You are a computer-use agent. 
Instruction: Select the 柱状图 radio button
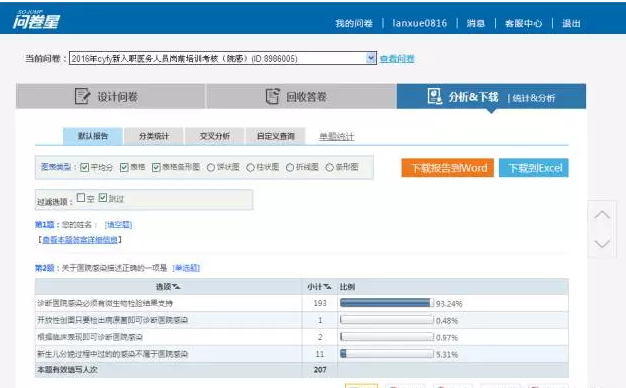(x=250, y=168)
